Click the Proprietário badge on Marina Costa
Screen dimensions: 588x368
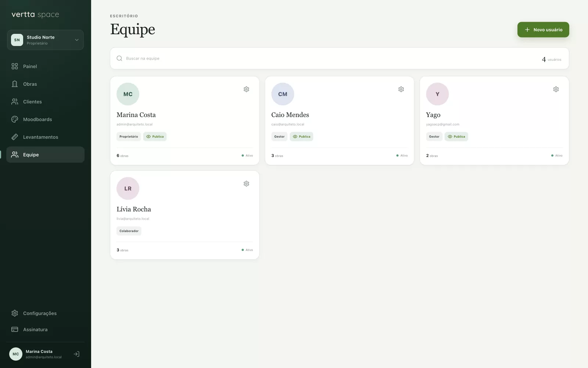coord(129,137)
